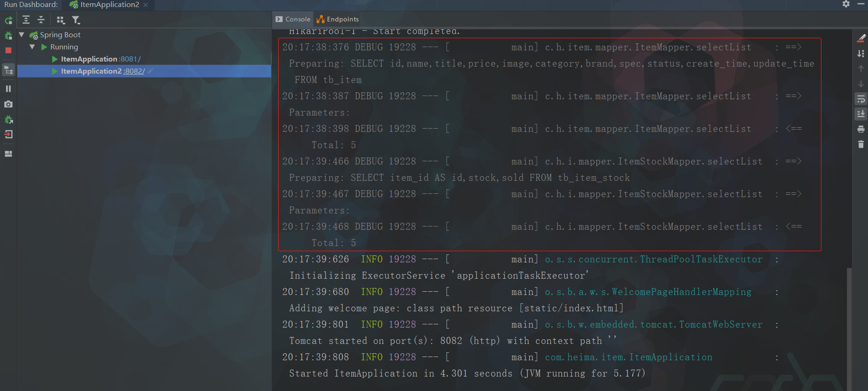The width and height of the screenshot is (868, 391).
Task: Click the TomcatWebServer logger name
Action: pyautogui.click(x=654, y=324)
